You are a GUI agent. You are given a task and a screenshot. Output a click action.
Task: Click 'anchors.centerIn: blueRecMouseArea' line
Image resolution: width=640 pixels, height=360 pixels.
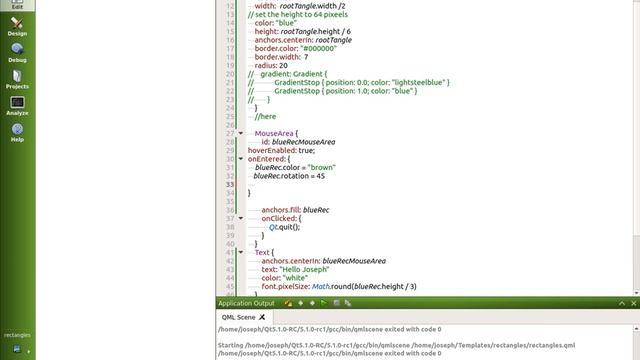pos(324,261)
